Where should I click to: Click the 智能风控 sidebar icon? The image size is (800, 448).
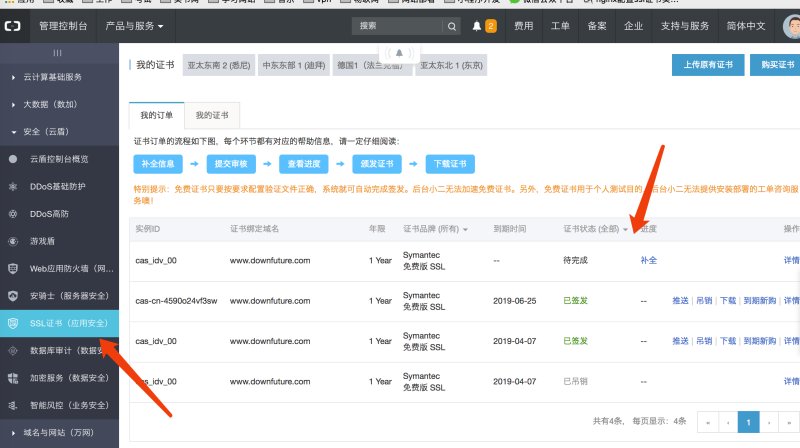click(x=13, y=405)
